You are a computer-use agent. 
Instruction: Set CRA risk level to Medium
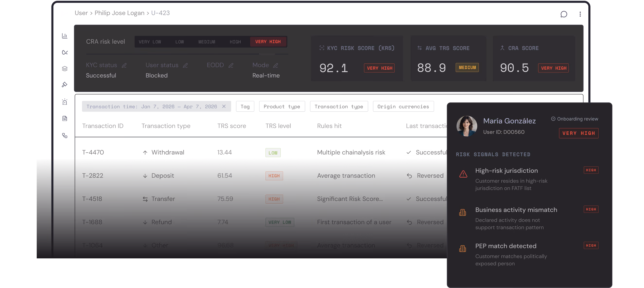pyautogui.click(x=207, y=42)
